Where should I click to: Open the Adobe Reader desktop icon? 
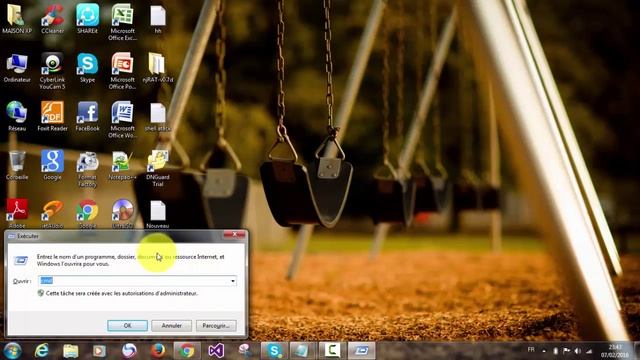point(17,213)
